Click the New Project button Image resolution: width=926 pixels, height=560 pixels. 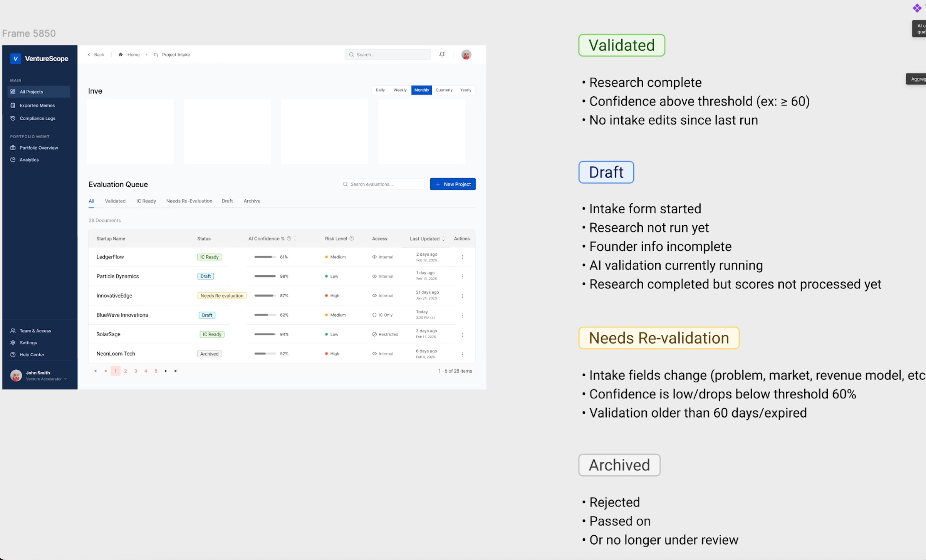(x=453, y=184)
